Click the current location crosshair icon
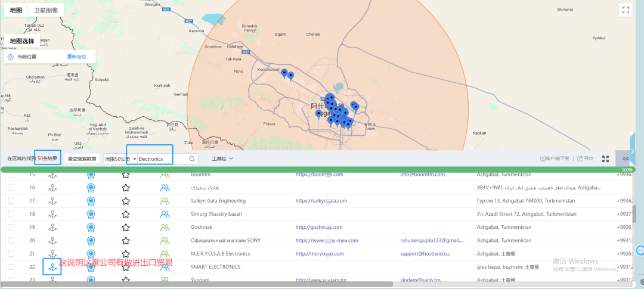The image size is (644, 289). [11, 57]
